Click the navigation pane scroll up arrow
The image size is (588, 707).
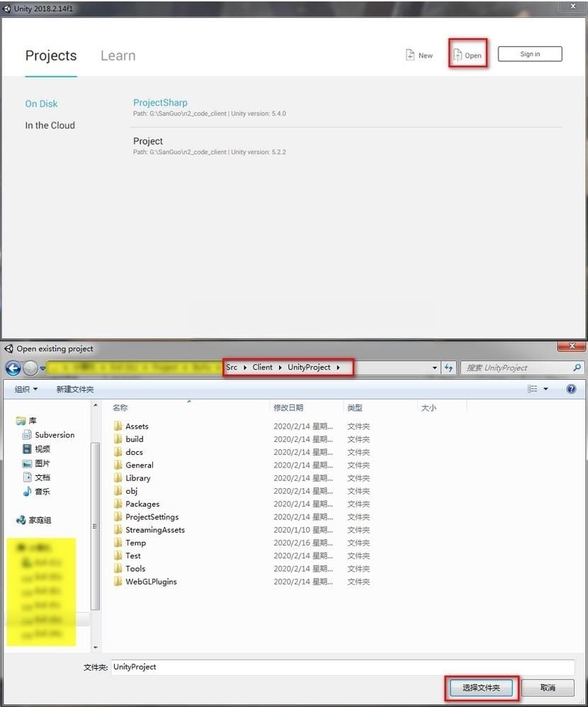(95, 405)
